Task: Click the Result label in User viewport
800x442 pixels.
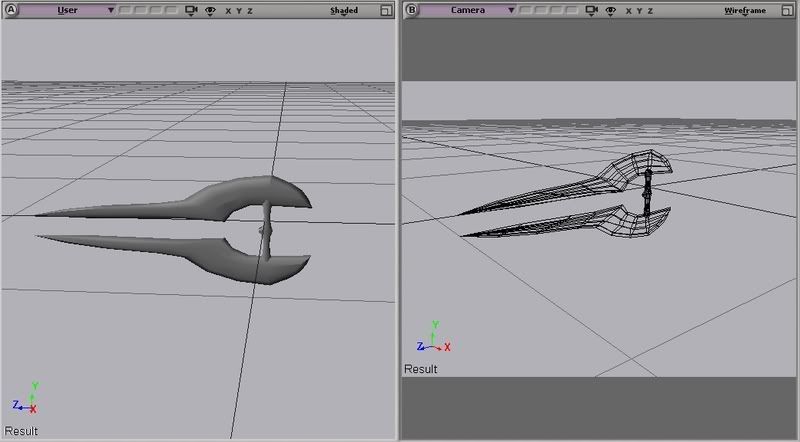Action: (21, 431)
